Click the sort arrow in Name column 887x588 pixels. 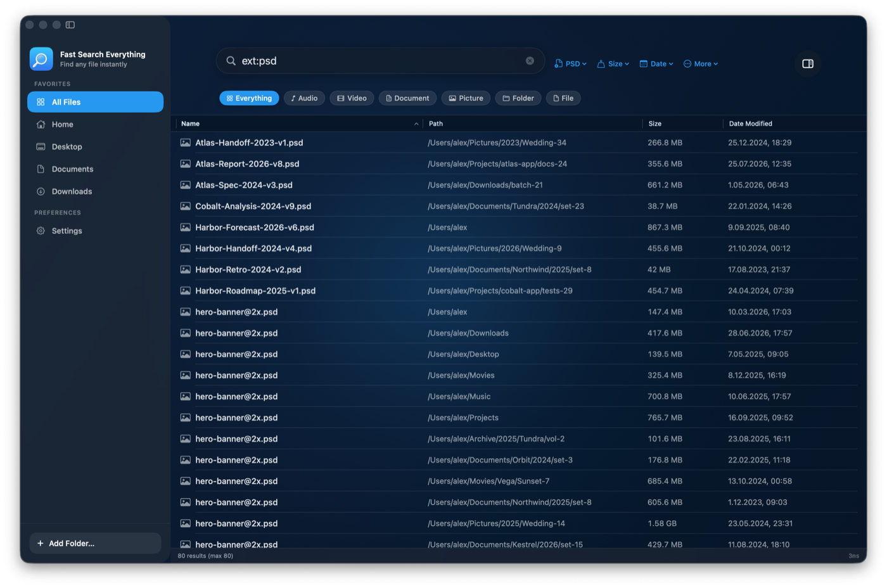point(416,124)
